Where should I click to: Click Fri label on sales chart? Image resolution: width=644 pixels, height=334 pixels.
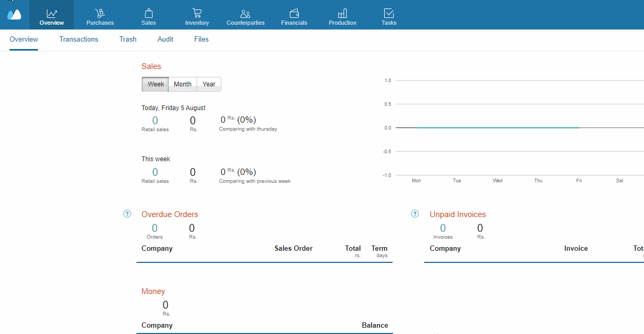579,181
